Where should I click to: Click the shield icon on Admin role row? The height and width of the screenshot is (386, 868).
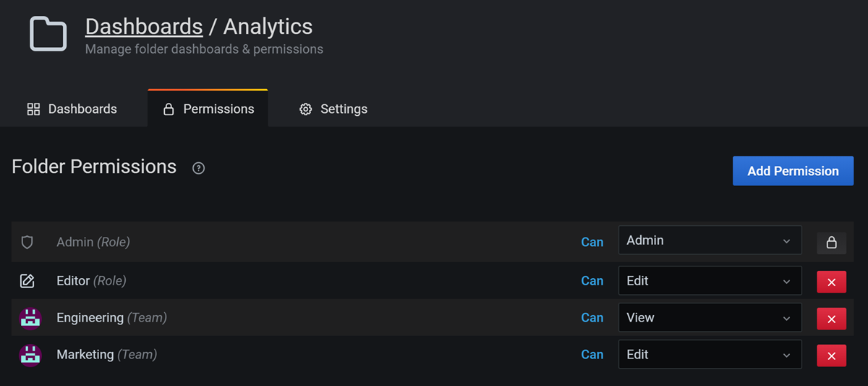[27, 243]
